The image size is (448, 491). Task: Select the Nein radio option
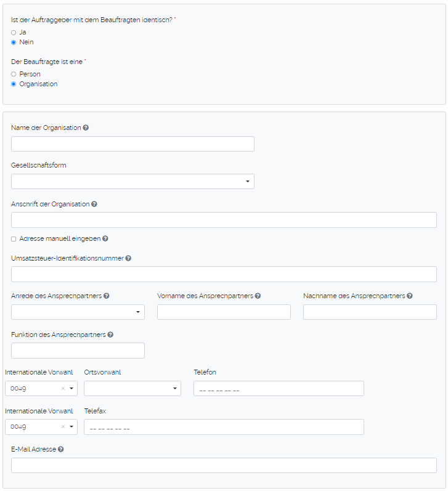pos(14,42)
